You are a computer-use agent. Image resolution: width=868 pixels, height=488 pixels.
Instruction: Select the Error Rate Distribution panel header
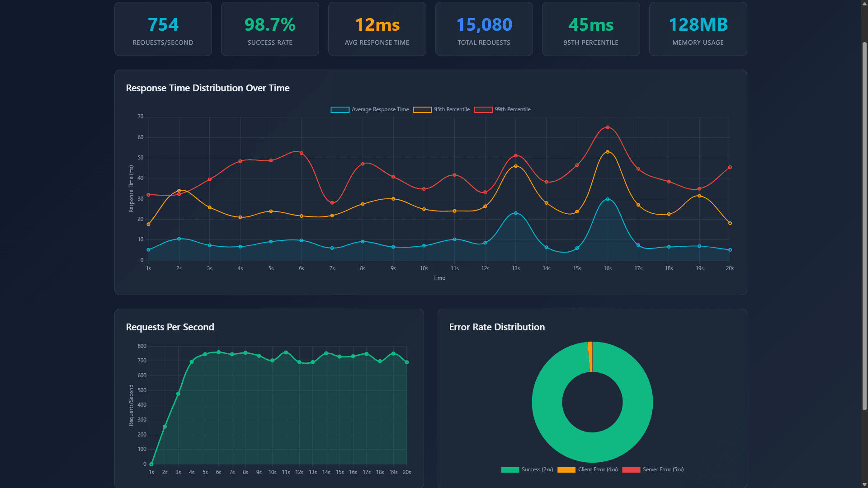pos(497,327)
